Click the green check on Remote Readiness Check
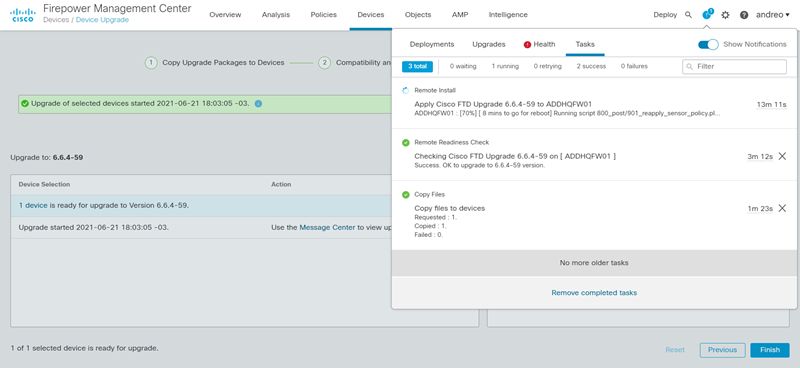The image size is (800, 368). 406,142
